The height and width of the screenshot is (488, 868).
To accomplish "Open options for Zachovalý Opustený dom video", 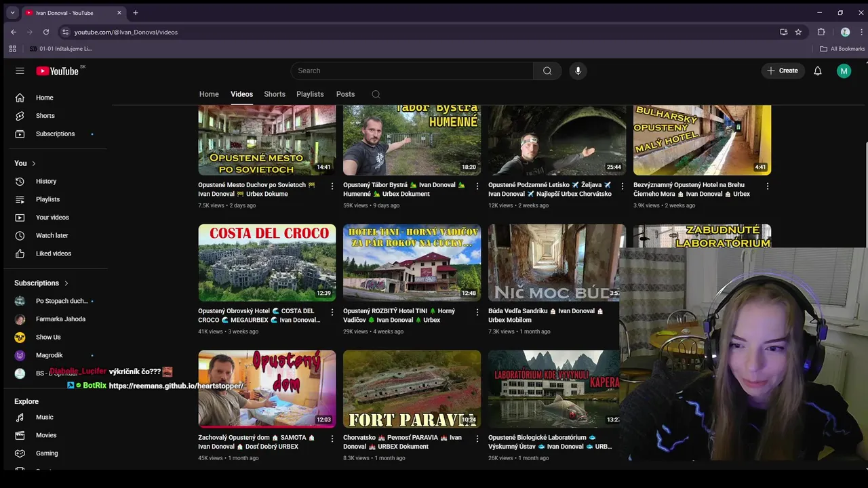I will click(x=332, y=439).
